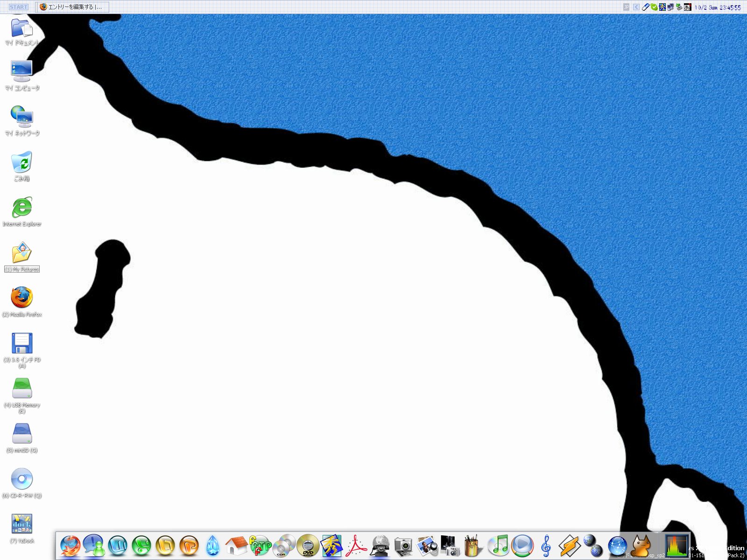Select the Mozilla Firefox desktop shortcut
The image size is (747, 560).
[x=21, y=299]
